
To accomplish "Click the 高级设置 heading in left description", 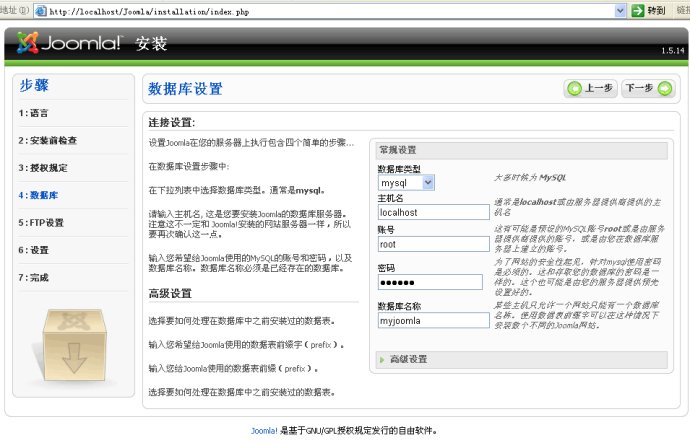I will 170,293.
